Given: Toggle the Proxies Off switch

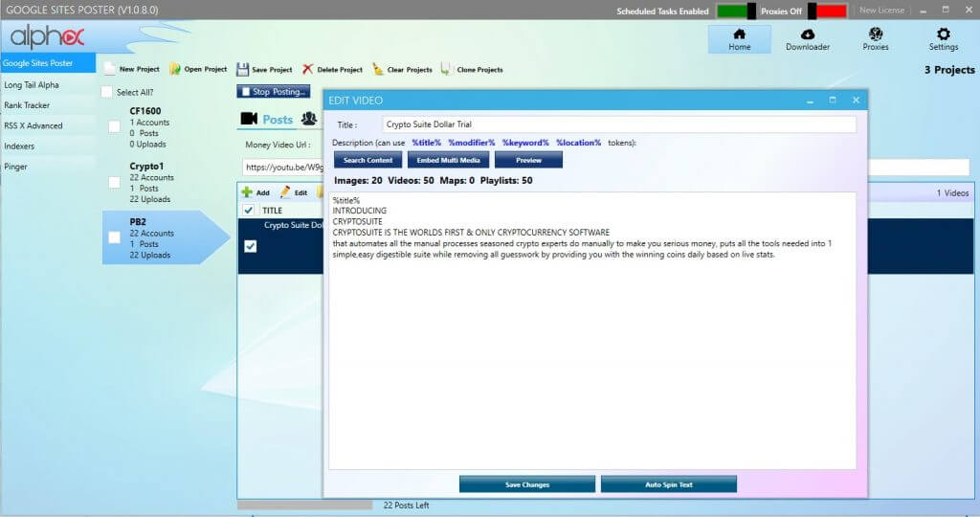Looking at the screenshot, I should click(828, 11).
